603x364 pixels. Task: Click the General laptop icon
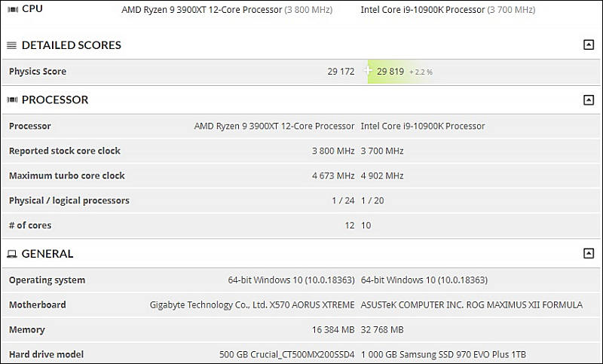pyautogui.click(x=12, y=254)
